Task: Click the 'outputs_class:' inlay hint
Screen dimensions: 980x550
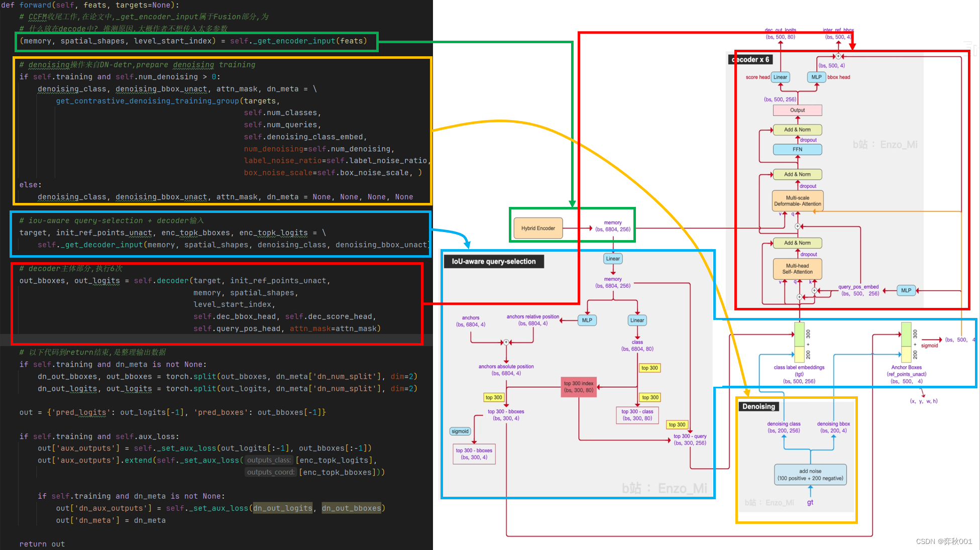Action: [269, 460]
